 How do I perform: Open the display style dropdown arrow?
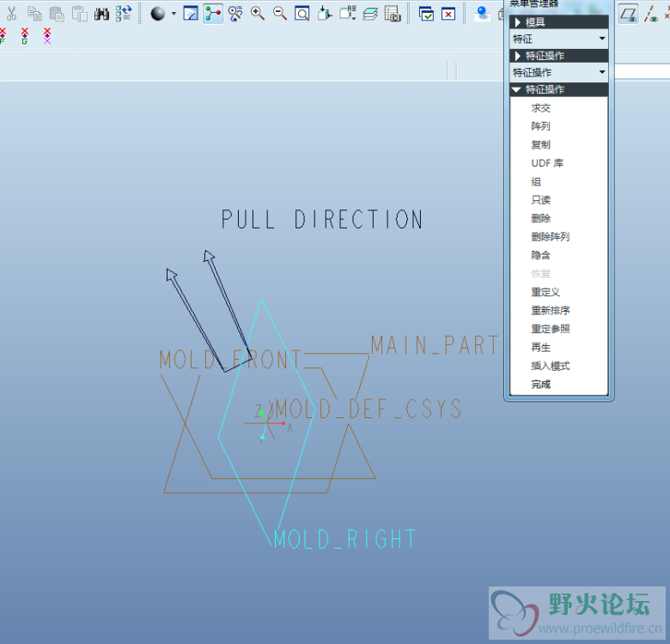174,14
